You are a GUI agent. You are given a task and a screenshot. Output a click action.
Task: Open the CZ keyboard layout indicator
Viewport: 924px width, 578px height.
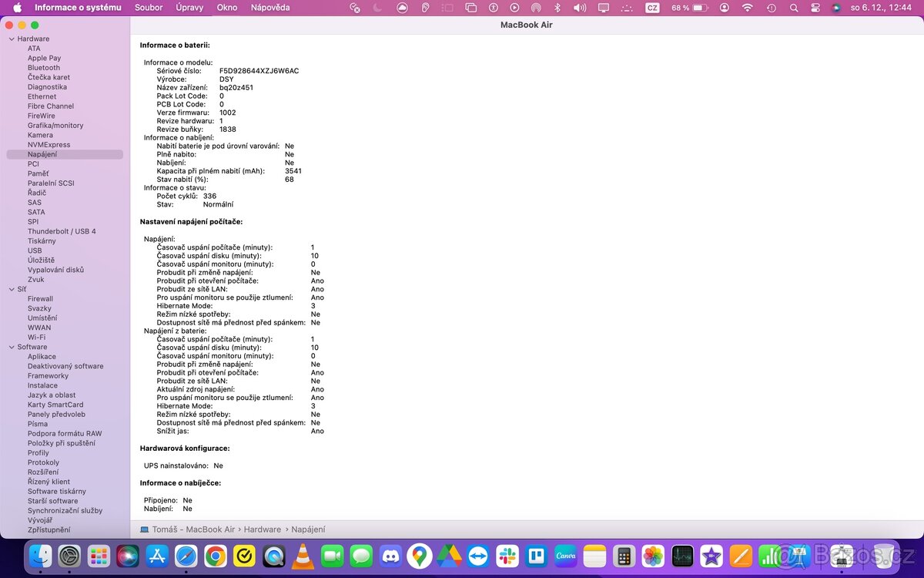[x=652, y=8]
